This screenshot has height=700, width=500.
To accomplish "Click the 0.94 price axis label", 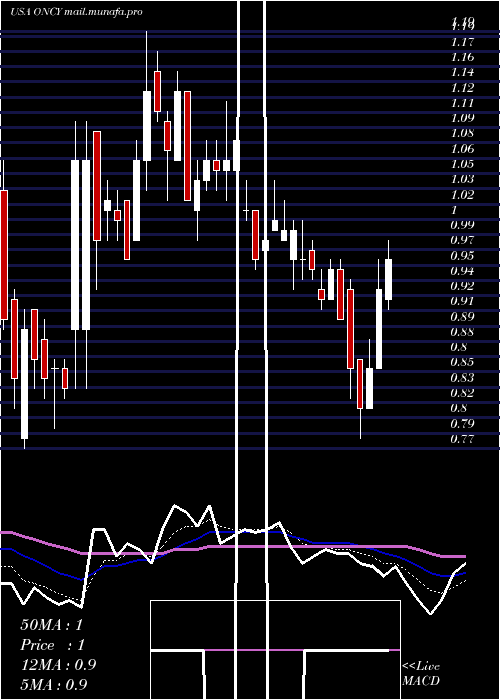I will (462, 271).
